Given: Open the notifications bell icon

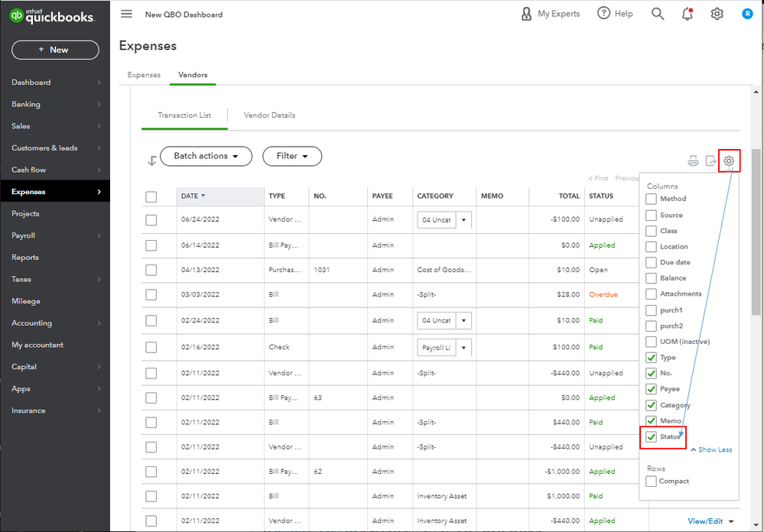Looking at the screenshot, I should pyautogui.click(x=687, y=14).
